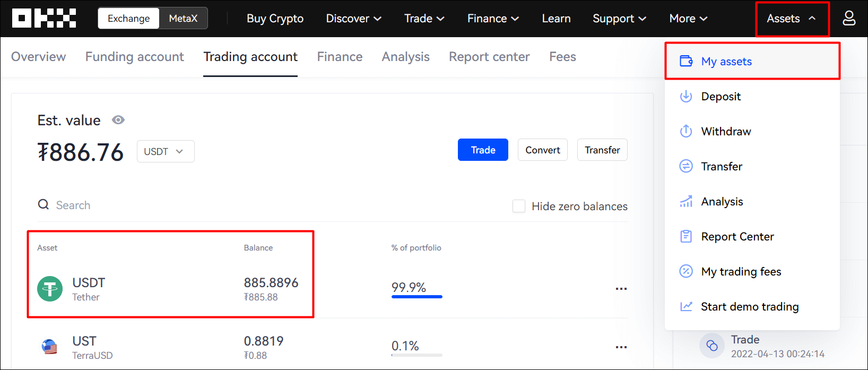Open the Overview tab
Screen dimensions: 868x370
pos(39,57)
